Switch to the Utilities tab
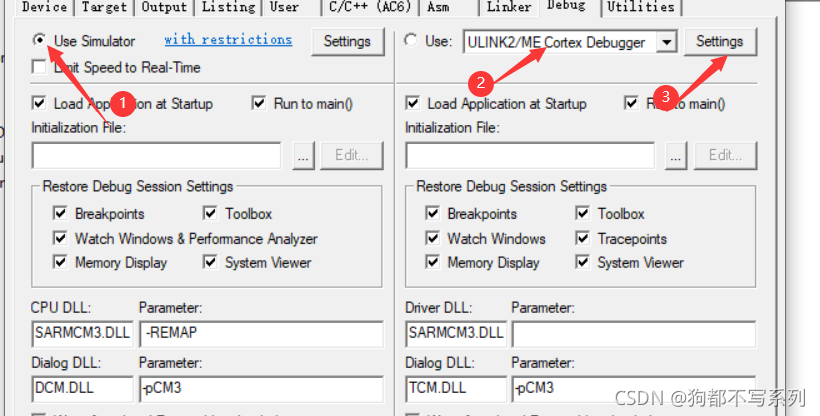The image size is (820, 416). tap(640, 7)
